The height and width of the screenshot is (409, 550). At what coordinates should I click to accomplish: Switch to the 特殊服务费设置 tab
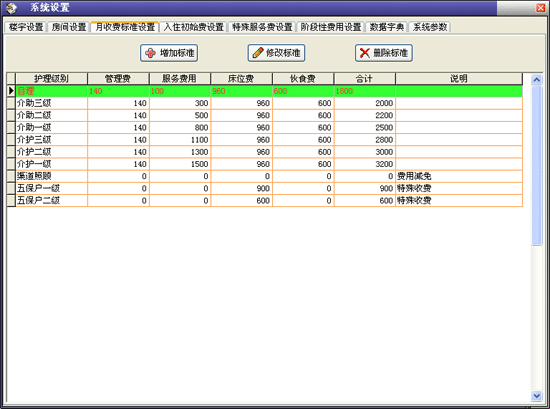coord(262,27)
